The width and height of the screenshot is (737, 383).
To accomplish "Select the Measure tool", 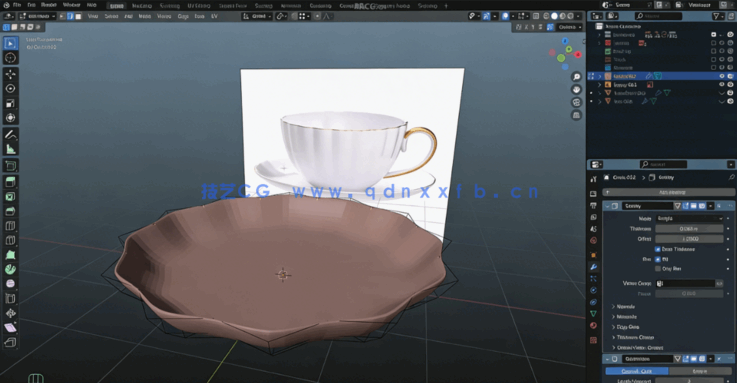I will click(x=10, y=149).
